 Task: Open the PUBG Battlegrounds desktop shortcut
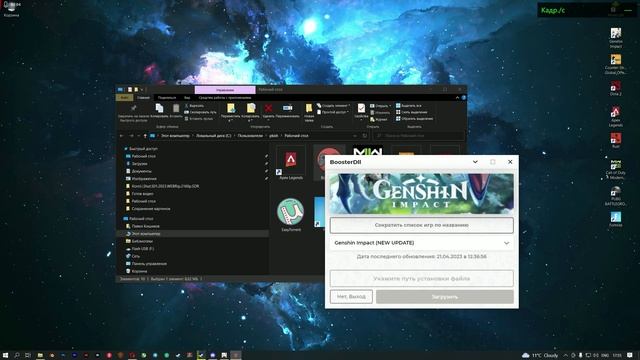[x=616, y=196]
